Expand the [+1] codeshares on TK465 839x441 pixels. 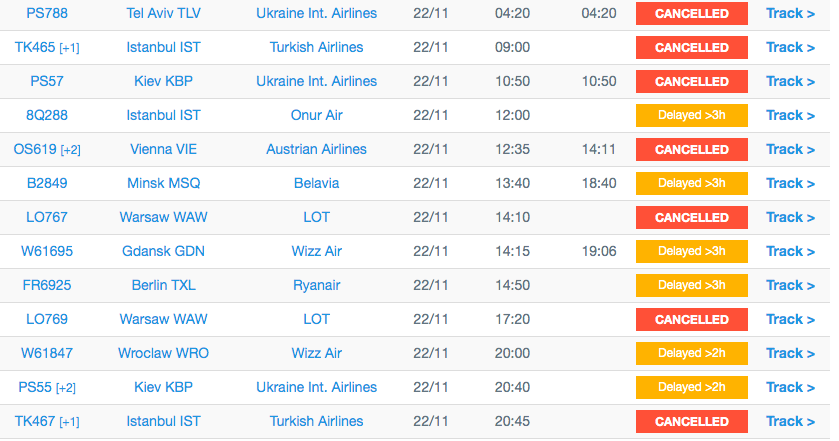(x=70, y=48)
